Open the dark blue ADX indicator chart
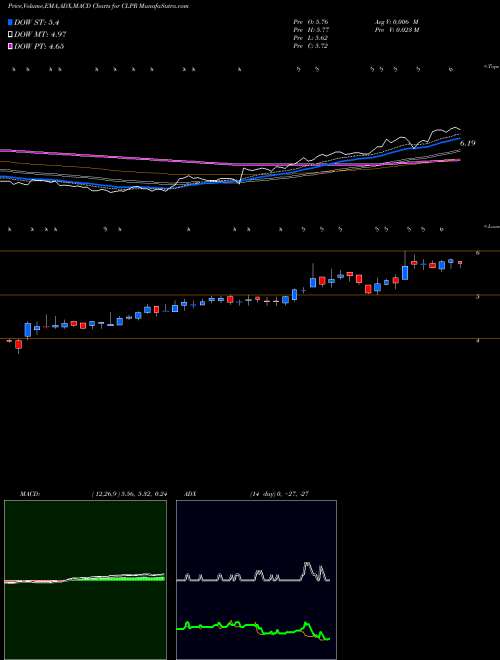500x660 pixels. (x=256, y=580)
